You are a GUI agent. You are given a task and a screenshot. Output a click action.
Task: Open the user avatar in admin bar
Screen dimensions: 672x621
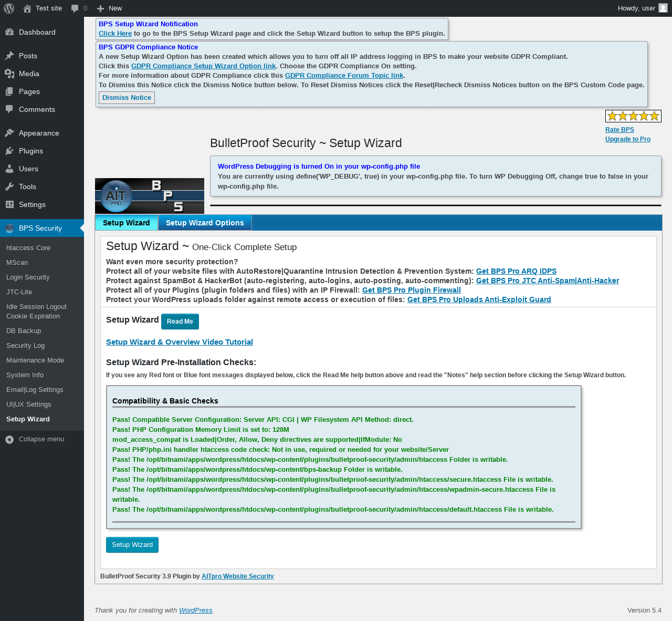[663, 8]
